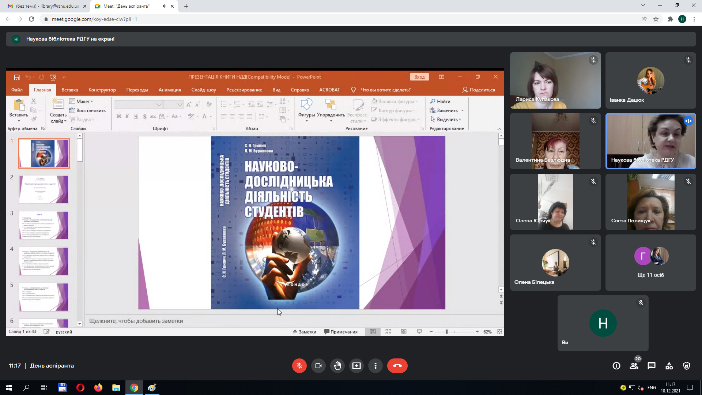The width and height of the screenshot is (702, 395).
Task: Click the browser reload page icon
Action: tap(31, 19)
